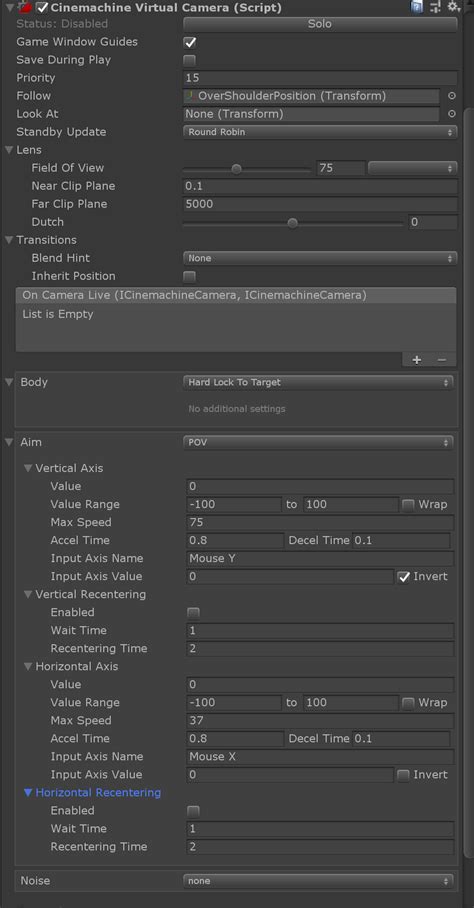Click Vertical Axis Decel Time field
Viewport: 474px width, 908px height.
tap(401, 540)
